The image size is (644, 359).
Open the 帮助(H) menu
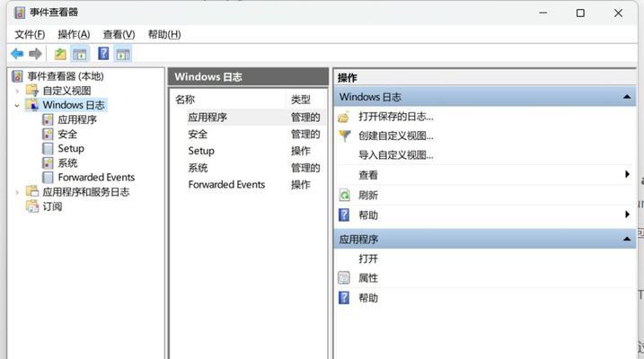coord(163,34)
